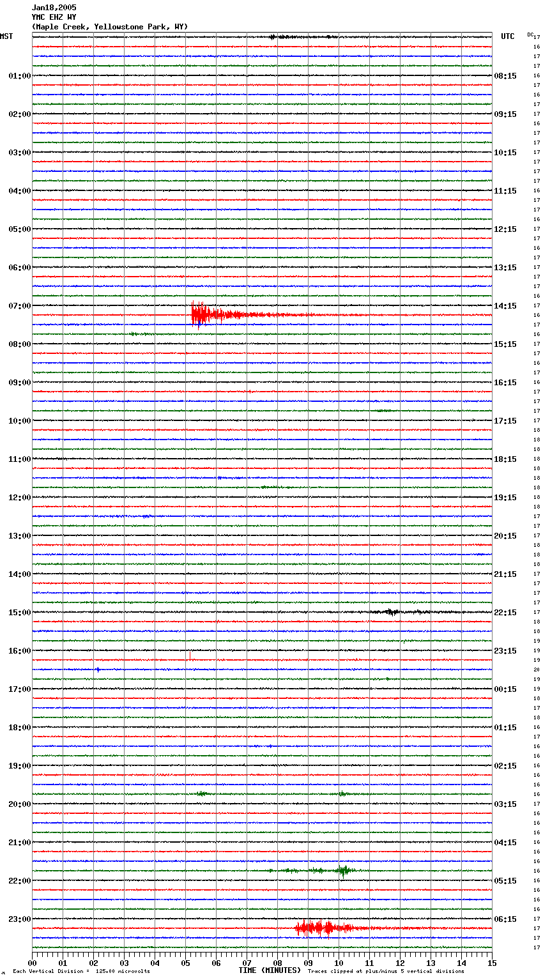543x980 pixels.
Task: Select the 05:00 MST time label
Action: (x=20, y=229)
